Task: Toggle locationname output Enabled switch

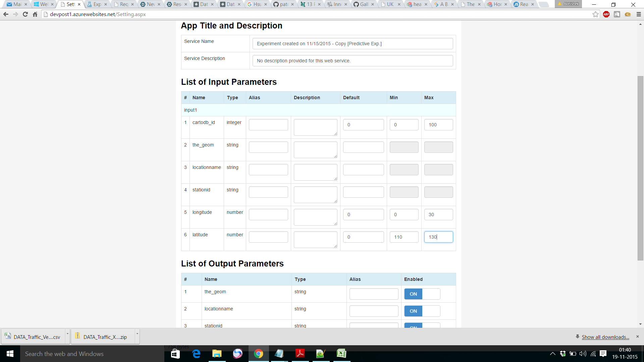Action: tap(422, 311)
